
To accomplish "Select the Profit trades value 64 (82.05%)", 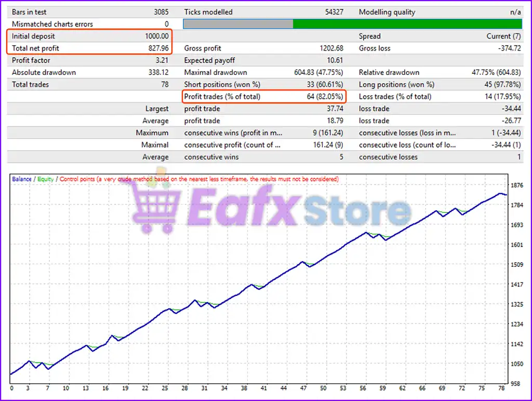I will (325, 96).
